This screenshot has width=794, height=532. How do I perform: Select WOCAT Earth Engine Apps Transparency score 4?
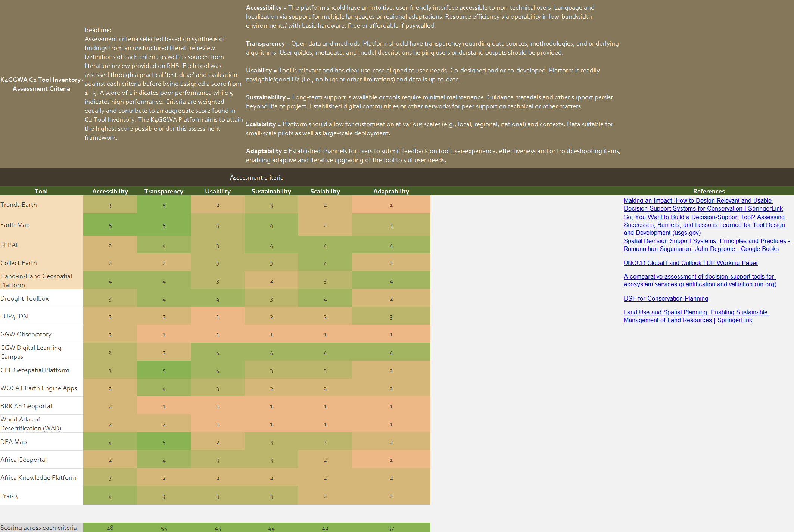point(164,388)
